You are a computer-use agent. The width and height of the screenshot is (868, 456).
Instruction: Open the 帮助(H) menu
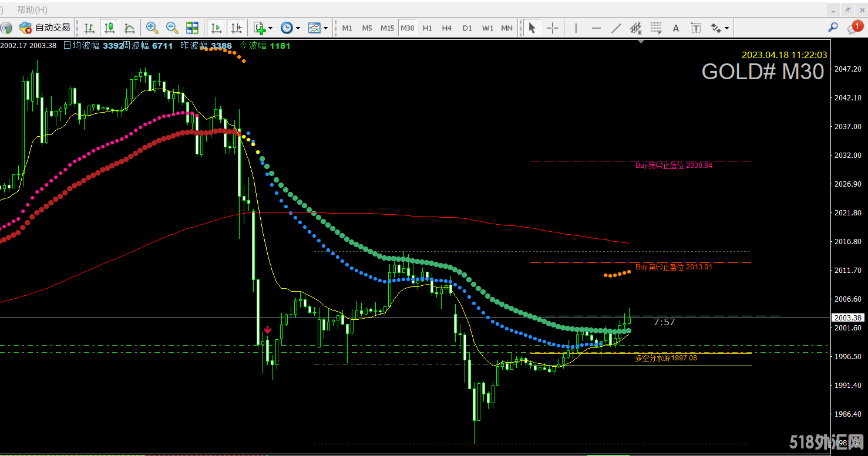click(32, 9)
